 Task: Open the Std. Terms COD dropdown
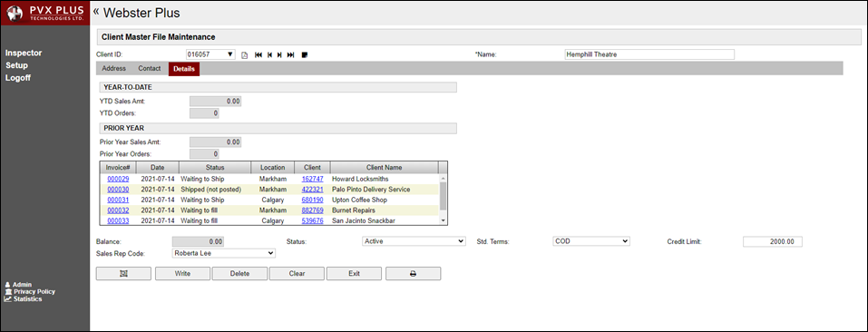[591, 241]
